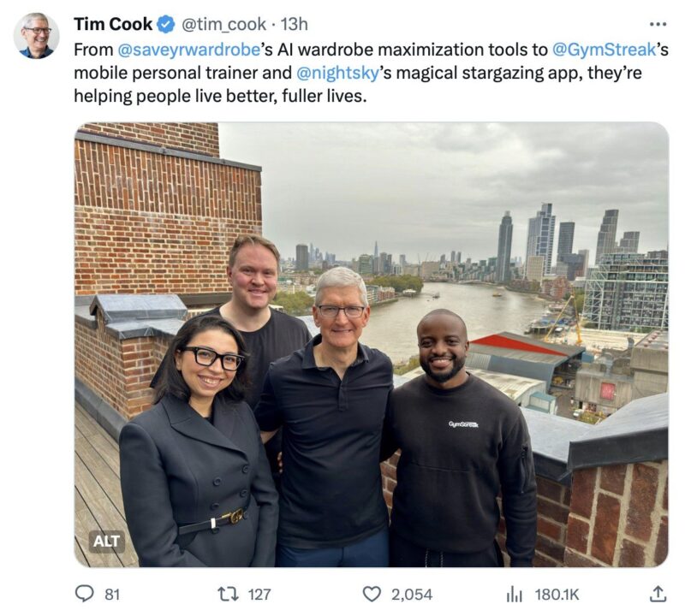Open the @saveyrwardrobe mention link
Screen dimensions: 685x616
[189, 50]
